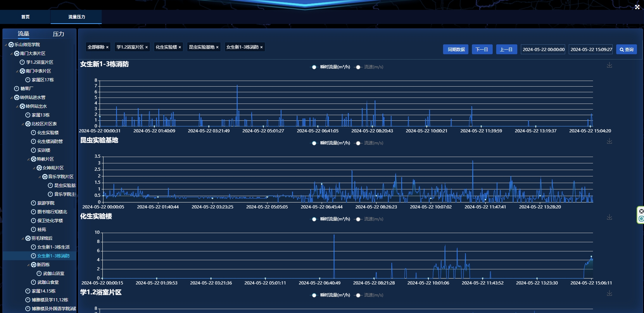Toggle 流速(m/s) legend in 化生实验楼 chart
The height and width of the screenshot is (313, 644).
(x=369, y=219)
